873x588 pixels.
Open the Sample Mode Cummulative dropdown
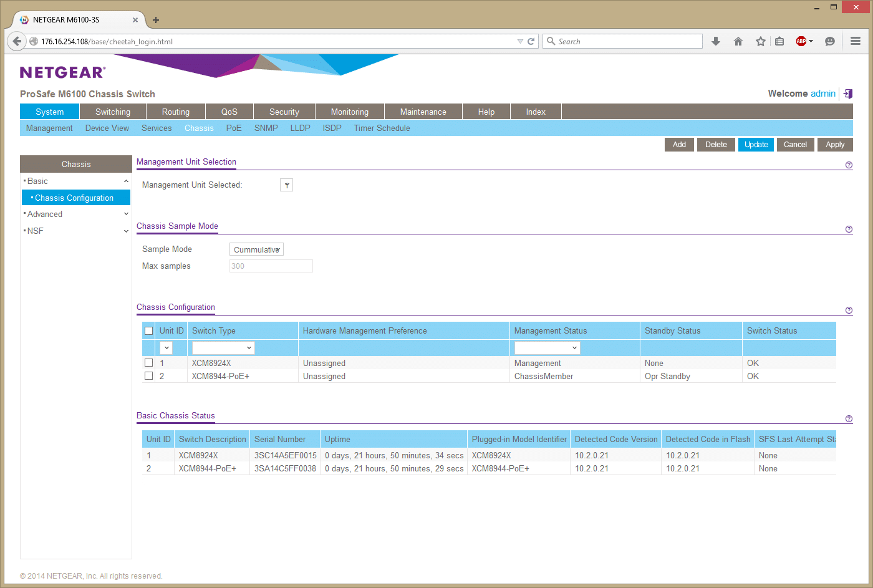coord(256,249)
